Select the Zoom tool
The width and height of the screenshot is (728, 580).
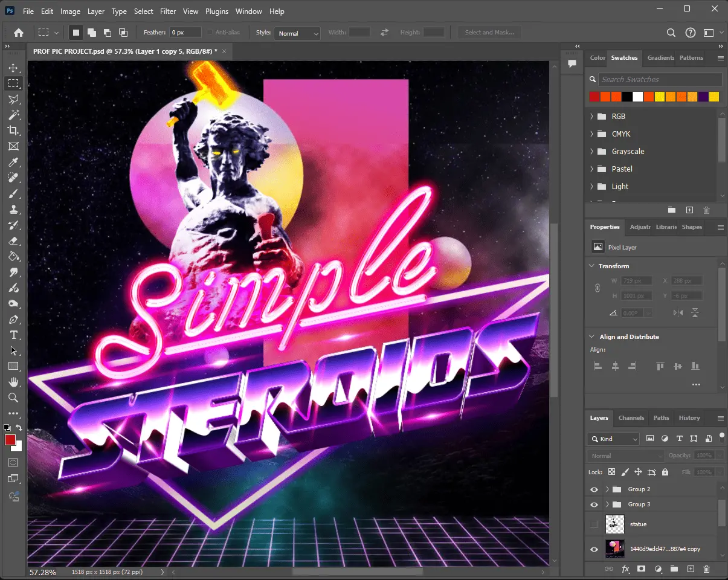13,398
